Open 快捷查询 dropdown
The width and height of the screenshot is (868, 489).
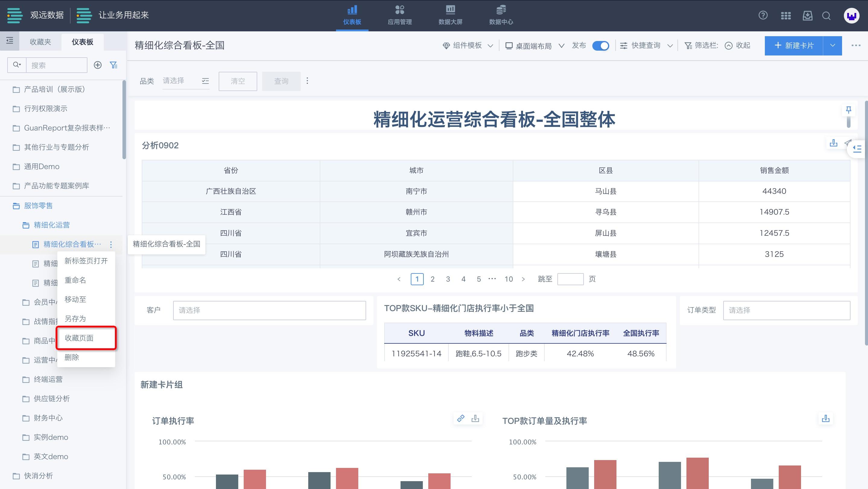click(x=646, y=46)
